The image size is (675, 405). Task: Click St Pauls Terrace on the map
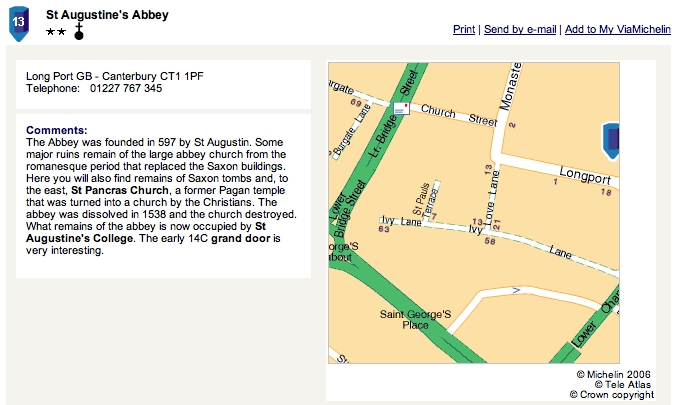click(x=424, y=200)
